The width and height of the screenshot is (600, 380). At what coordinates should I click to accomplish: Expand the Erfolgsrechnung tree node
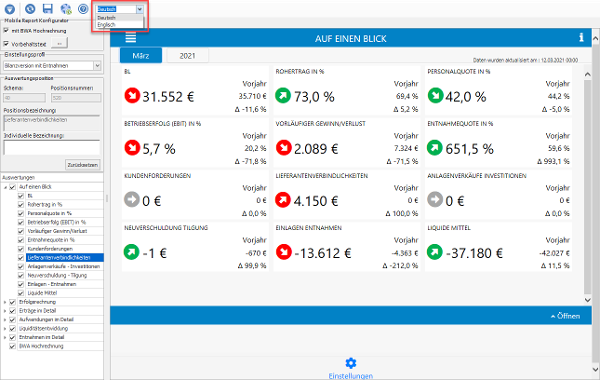tap(5, 302)
